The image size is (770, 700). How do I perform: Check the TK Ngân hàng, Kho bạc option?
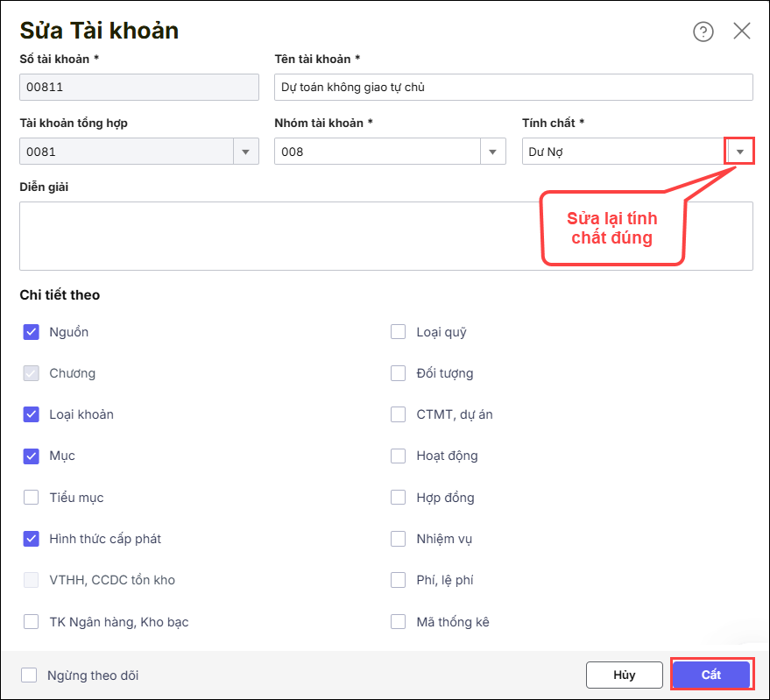click(x=32, y=622)
